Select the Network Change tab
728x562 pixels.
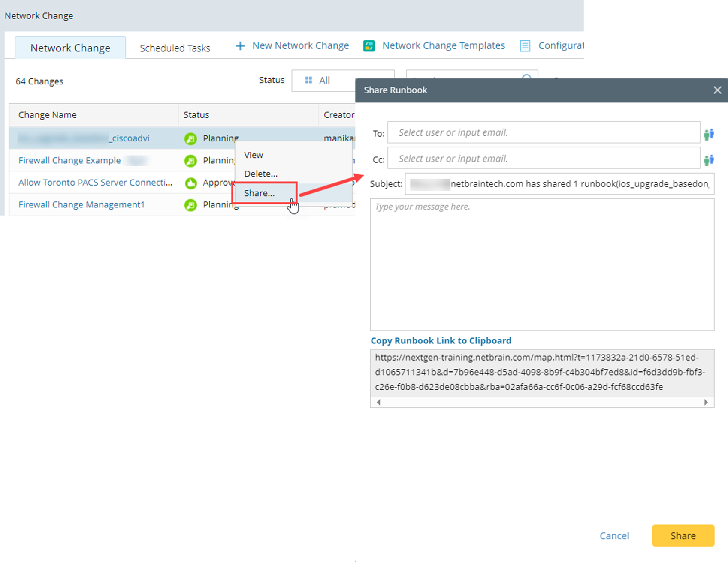click(x=70, y=48)
